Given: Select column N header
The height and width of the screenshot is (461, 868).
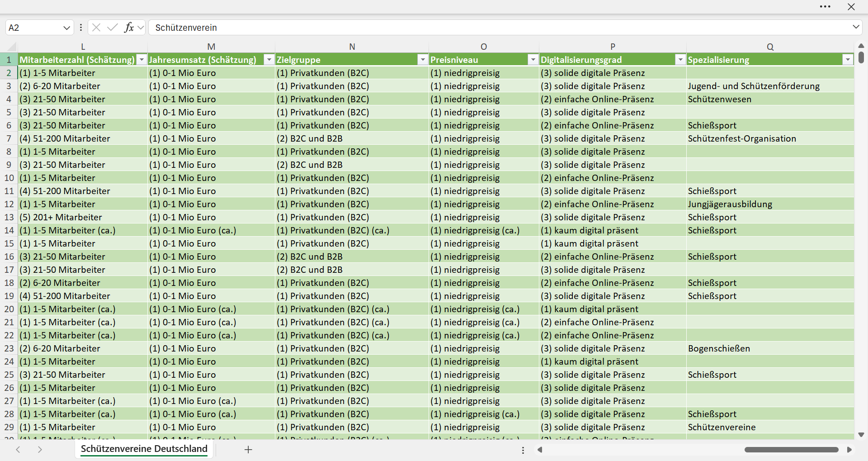Looking at the screenshot, I should (x=352, y=47).
